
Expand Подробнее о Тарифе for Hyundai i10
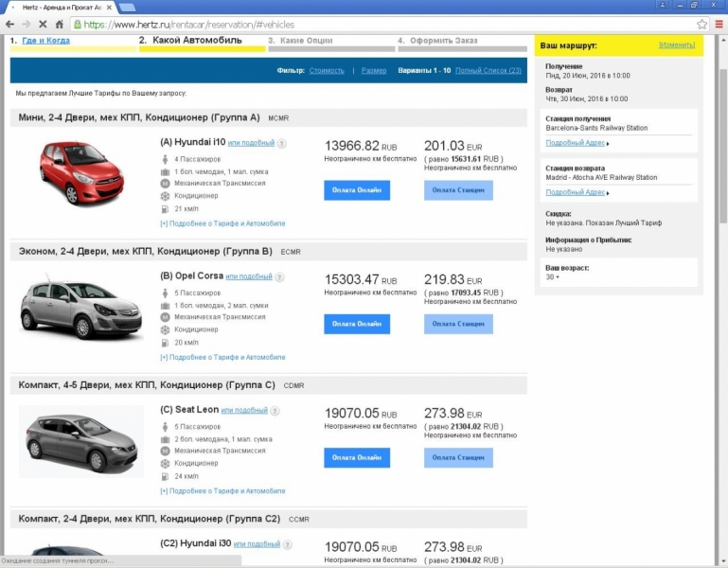click(x=222, y=223)
